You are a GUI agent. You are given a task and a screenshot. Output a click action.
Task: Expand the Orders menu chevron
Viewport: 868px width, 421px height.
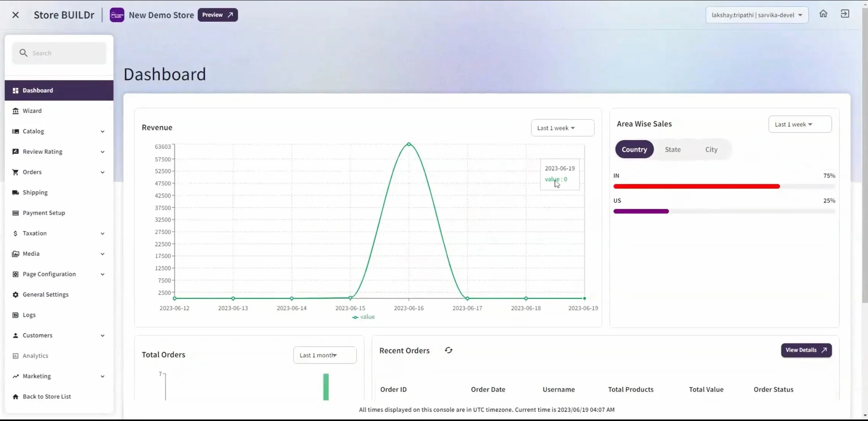pos(102,172)
